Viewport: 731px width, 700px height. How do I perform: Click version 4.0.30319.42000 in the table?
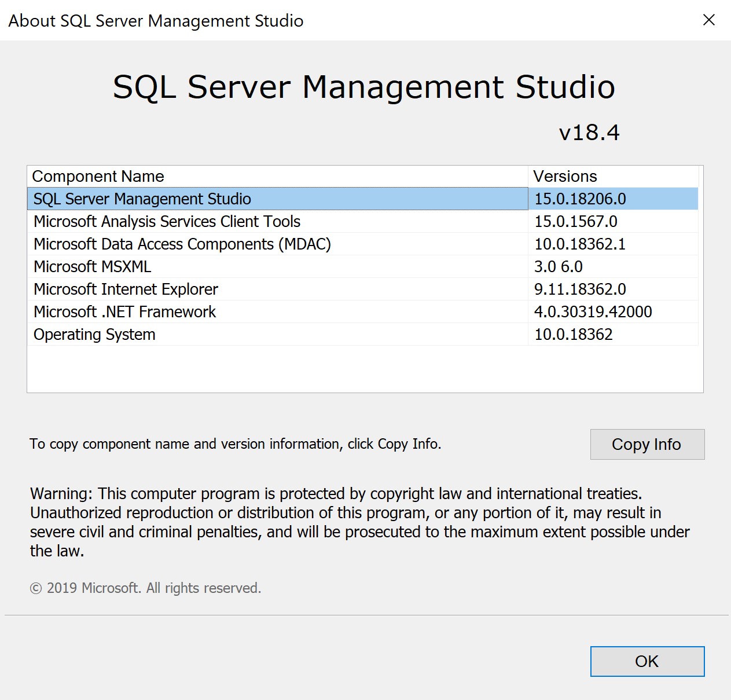(593, 311)
